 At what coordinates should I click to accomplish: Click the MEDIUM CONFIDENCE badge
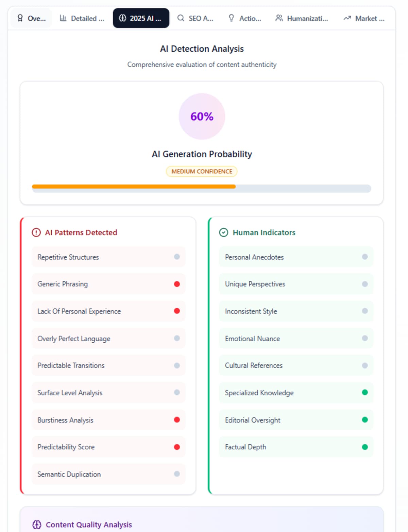[x=202, y=171]
